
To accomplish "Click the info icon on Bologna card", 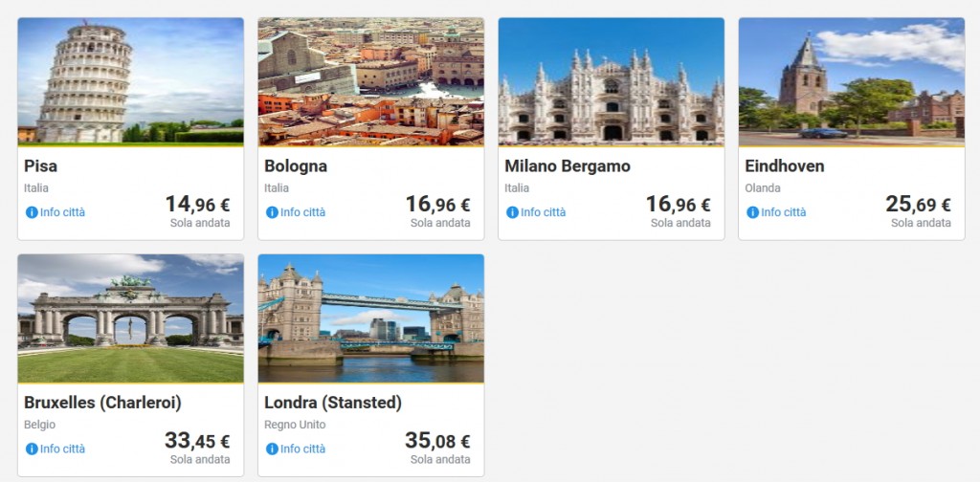I will click(272, 212).
